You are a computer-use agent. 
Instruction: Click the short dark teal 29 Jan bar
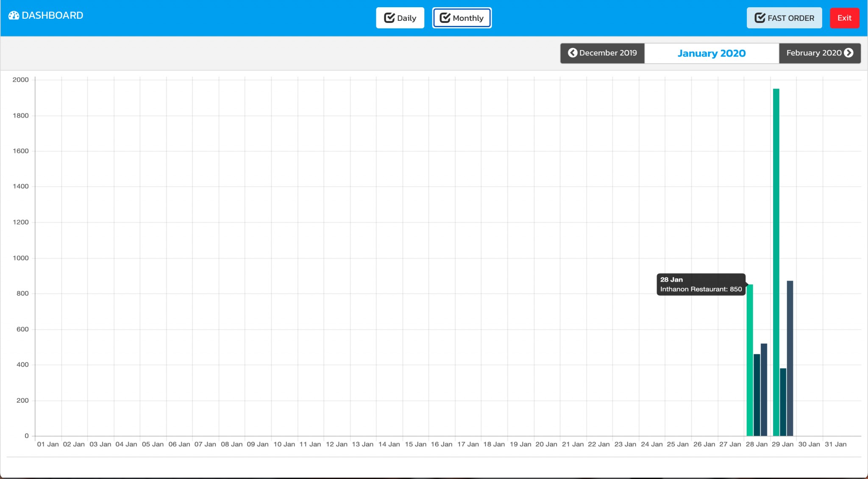[783, 402]
